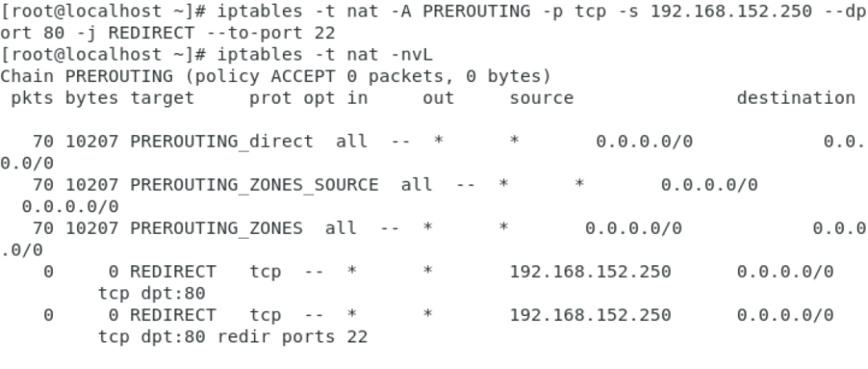Click the "source" column header

click(542, 98)
